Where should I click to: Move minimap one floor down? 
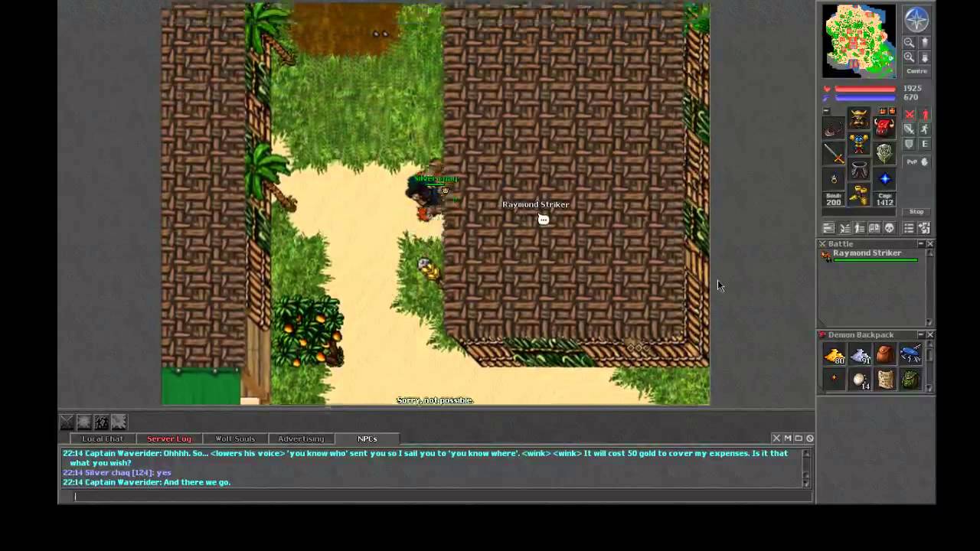pyautogui.click(x=924, y=57)
